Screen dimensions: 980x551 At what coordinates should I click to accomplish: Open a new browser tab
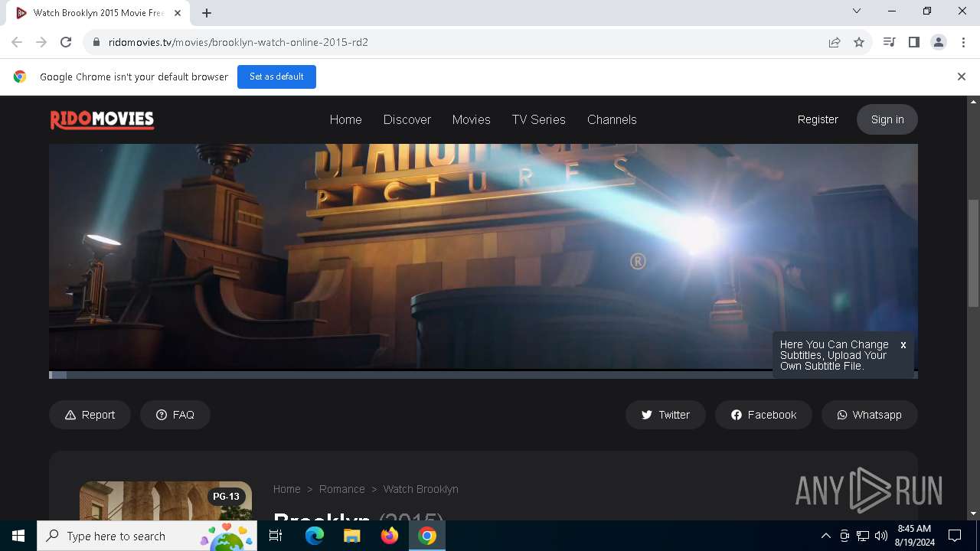(207, 13)
